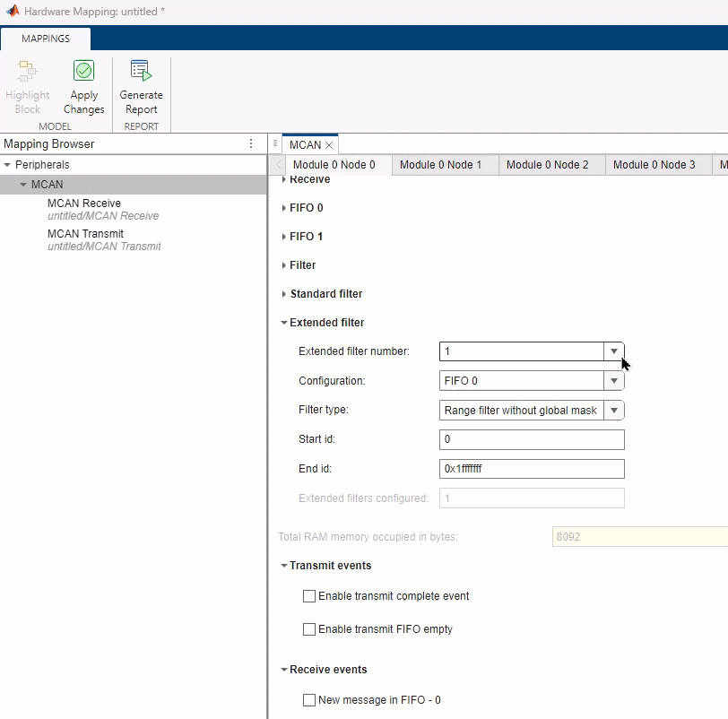728x719 pixels.
Task: Collapse the Extended filter section
Action: [286, 322]
